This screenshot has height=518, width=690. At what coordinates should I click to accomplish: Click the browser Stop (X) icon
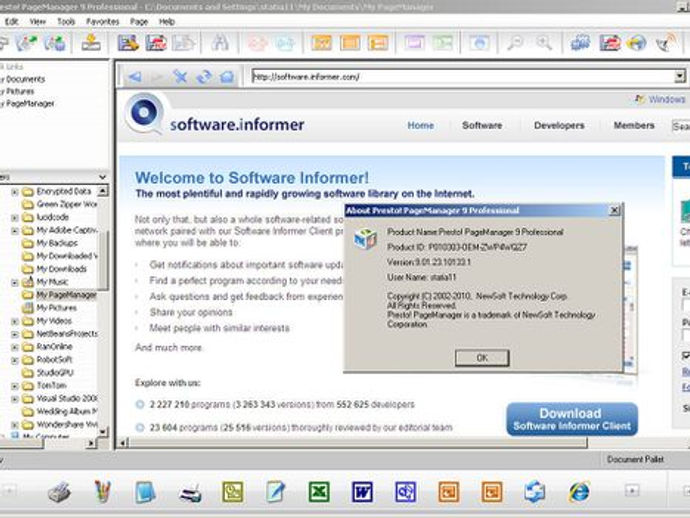point(180,77)
